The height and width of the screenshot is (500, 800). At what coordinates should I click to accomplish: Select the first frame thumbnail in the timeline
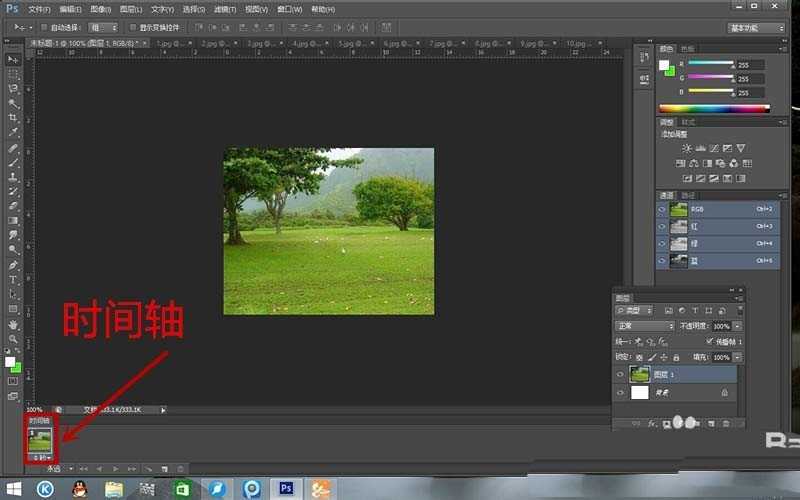[41, 440]
